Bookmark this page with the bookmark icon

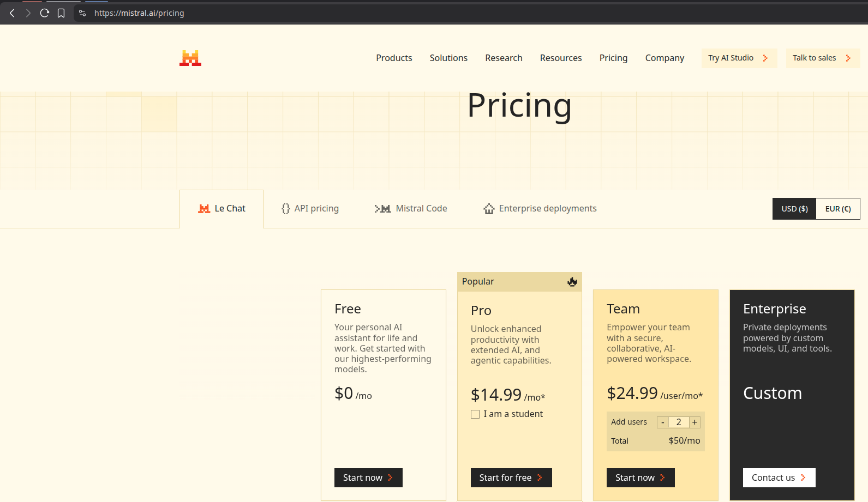[x=61, y=13]
